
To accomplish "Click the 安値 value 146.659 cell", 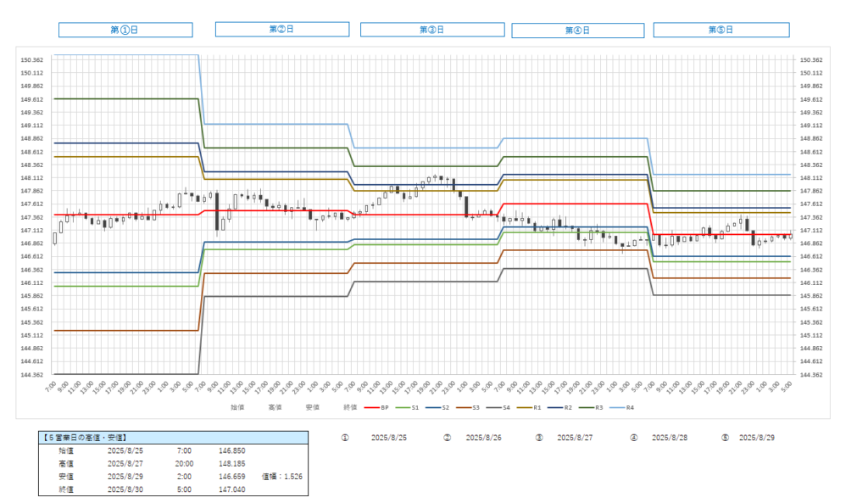I will 231,477.
